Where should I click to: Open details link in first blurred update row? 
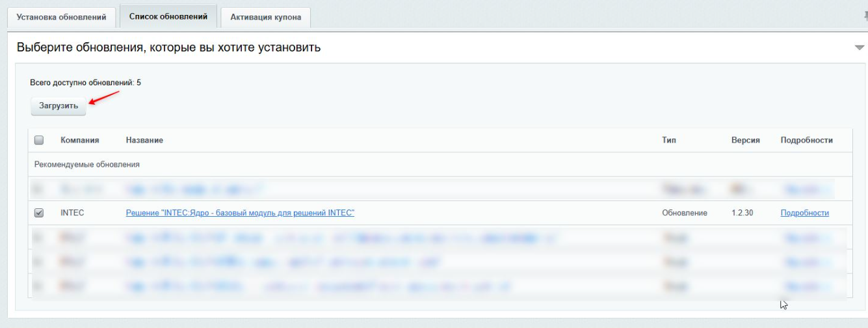tap(804, 189)
